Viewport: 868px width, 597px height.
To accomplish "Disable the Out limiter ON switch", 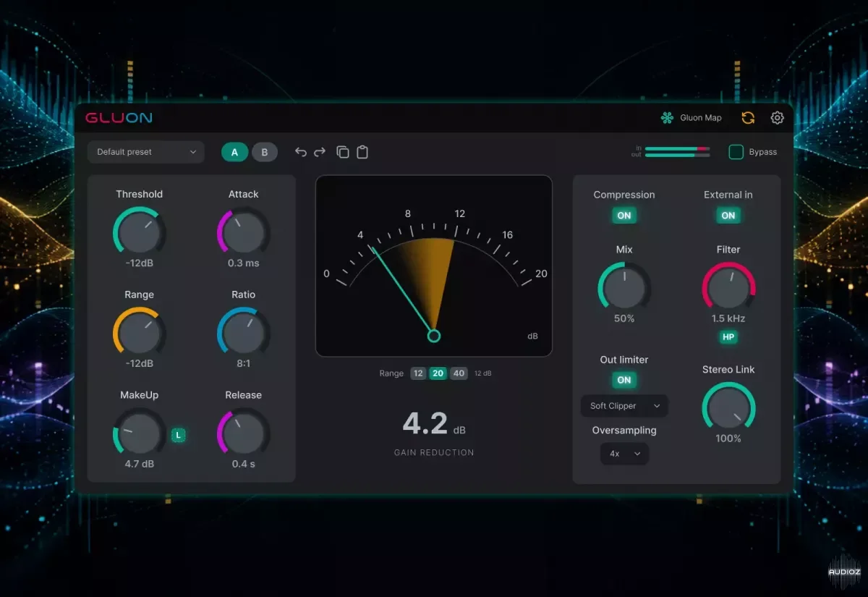I will click(x=624, y=380).
